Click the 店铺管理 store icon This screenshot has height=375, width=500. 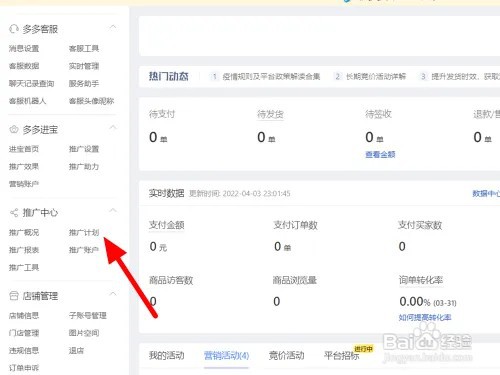(14, 296)
